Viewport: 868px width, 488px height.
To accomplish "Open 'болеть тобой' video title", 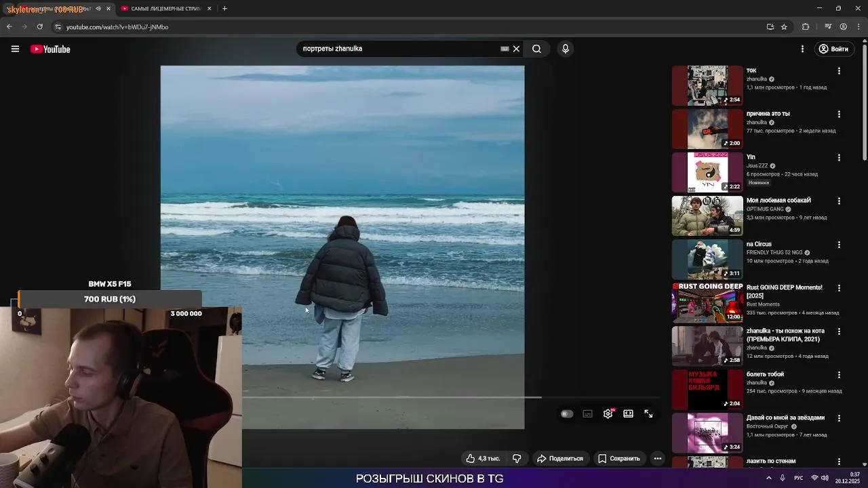I will tap(765, 374).
